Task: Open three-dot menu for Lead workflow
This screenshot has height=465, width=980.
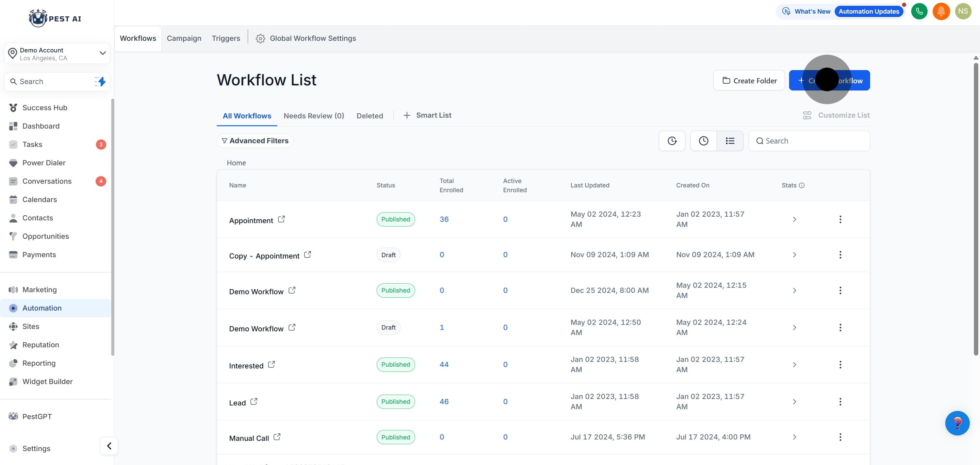Action: point(840,401)
